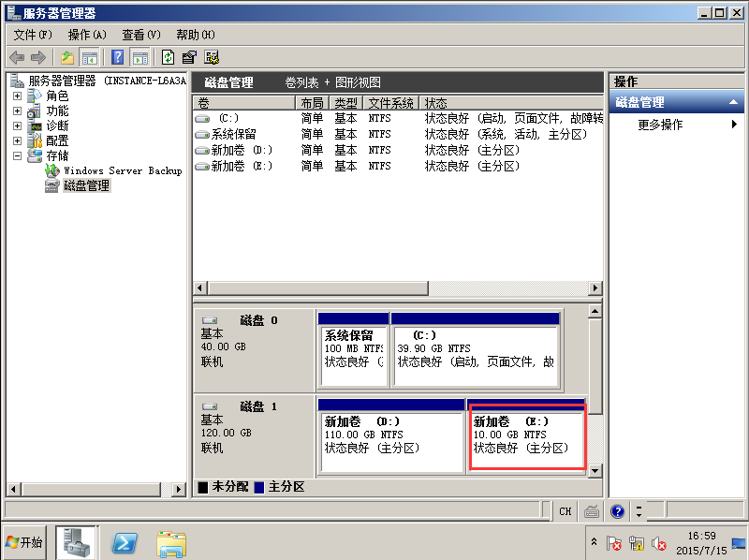Image resolution: width=749 pixels, height=560 pixels.
Task: Expand the 功能 tree node
Action: tap(17, 111)
